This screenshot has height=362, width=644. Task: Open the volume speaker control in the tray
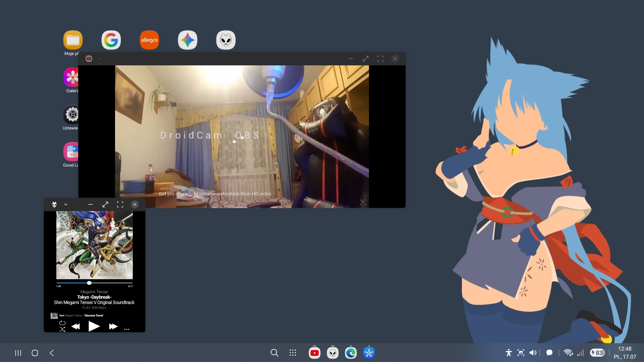[x=533, y=353]
